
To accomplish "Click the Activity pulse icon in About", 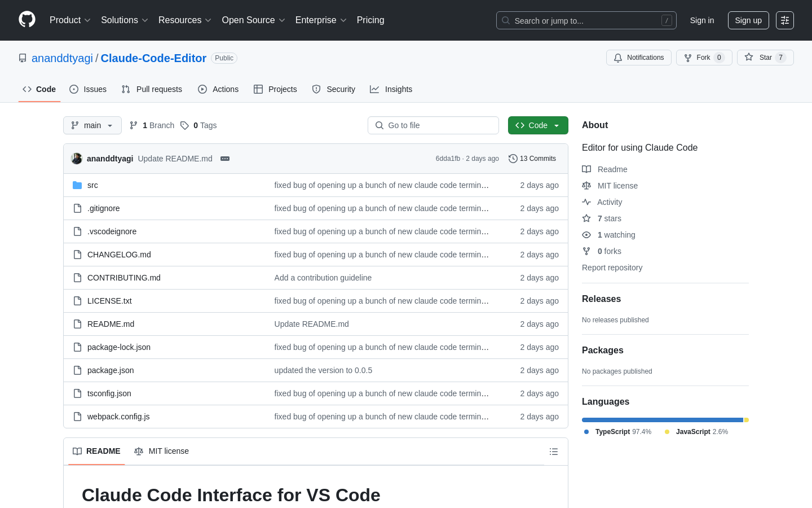I will (586, 202).
